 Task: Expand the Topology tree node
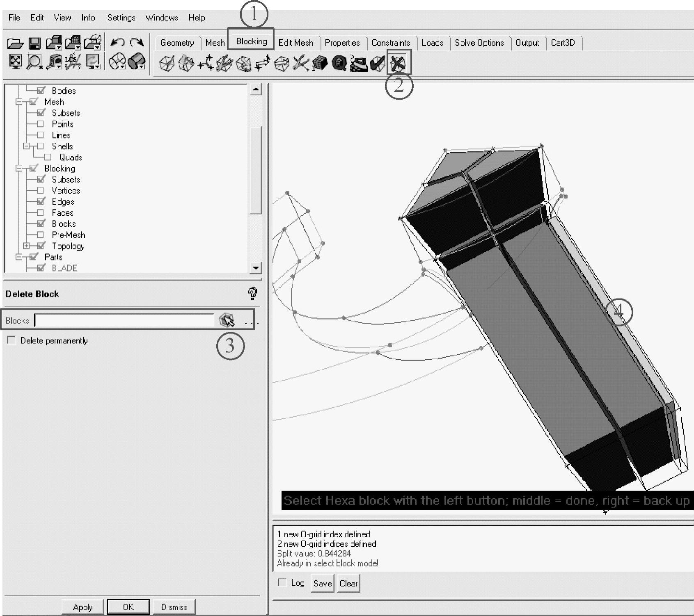(26, 246)
